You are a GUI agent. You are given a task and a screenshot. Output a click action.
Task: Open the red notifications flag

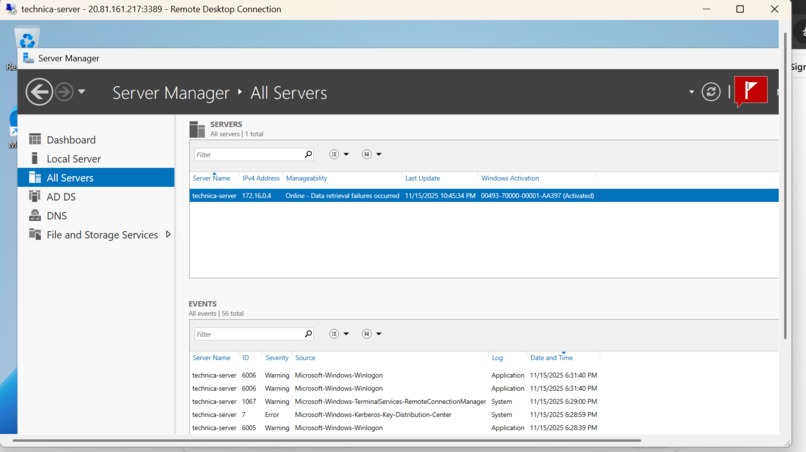coord(751,91)
